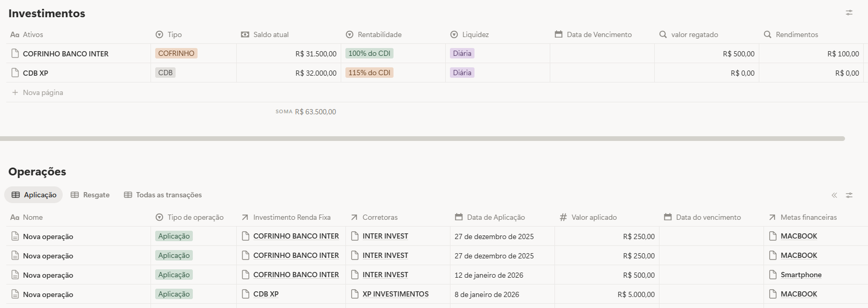Open Liquidez column header menu
Viewport: 868px width, 308px height.
click(x=475, y=34)
